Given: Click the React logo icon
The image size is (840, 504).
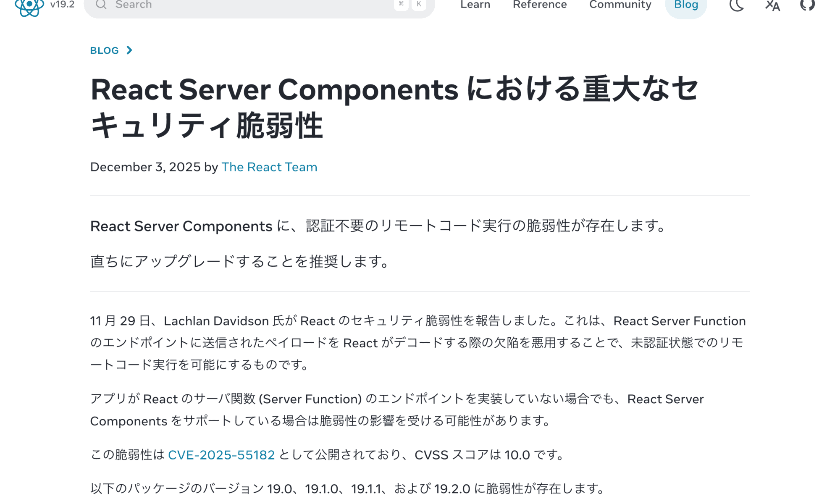Looking at the screenshot, I should pos(29,5).
